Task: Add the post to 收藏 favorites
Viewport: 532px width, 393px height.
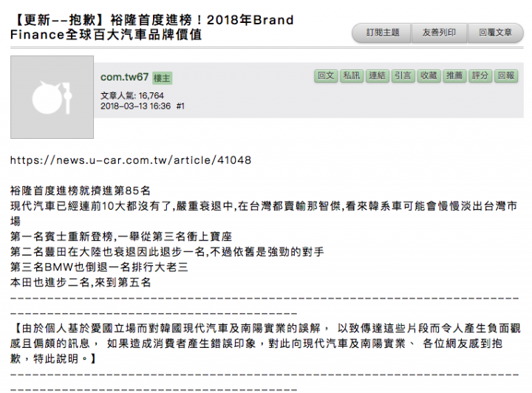Action: coord(429,75)
